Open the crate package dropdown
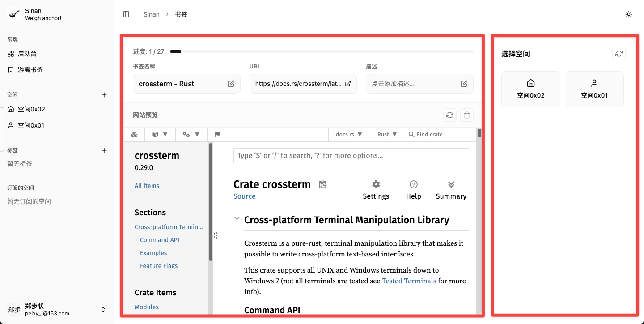The height and width of the screenshot is (324, 644). click(160, 134)
